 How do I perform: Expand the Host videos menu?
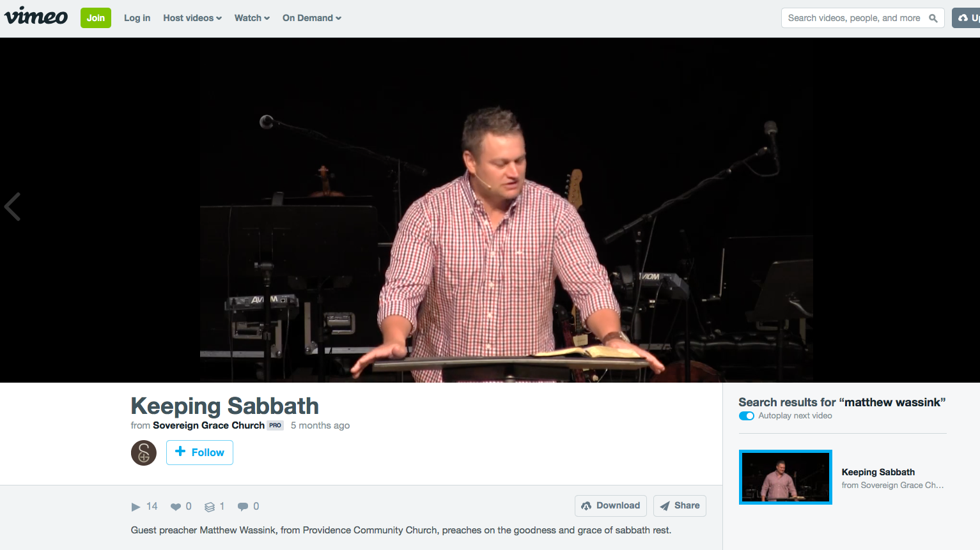[192, 18]
